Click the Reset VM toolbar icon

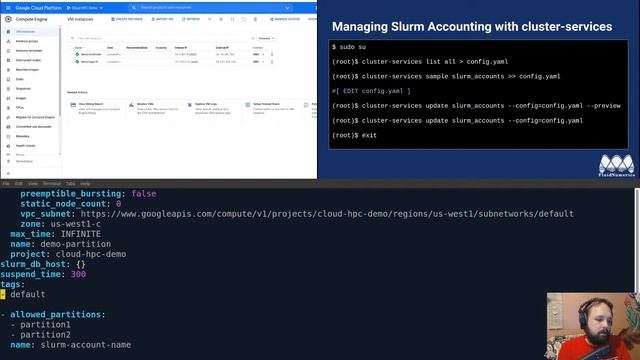click(244, 19)
